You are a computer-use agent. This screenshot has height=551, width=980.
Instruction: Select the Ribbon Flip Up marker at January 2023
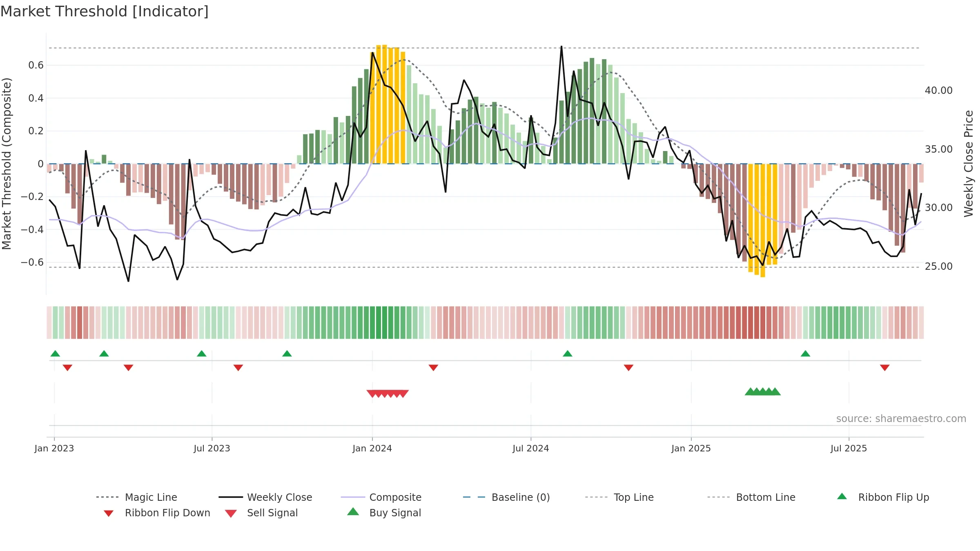tap(55, 353)
